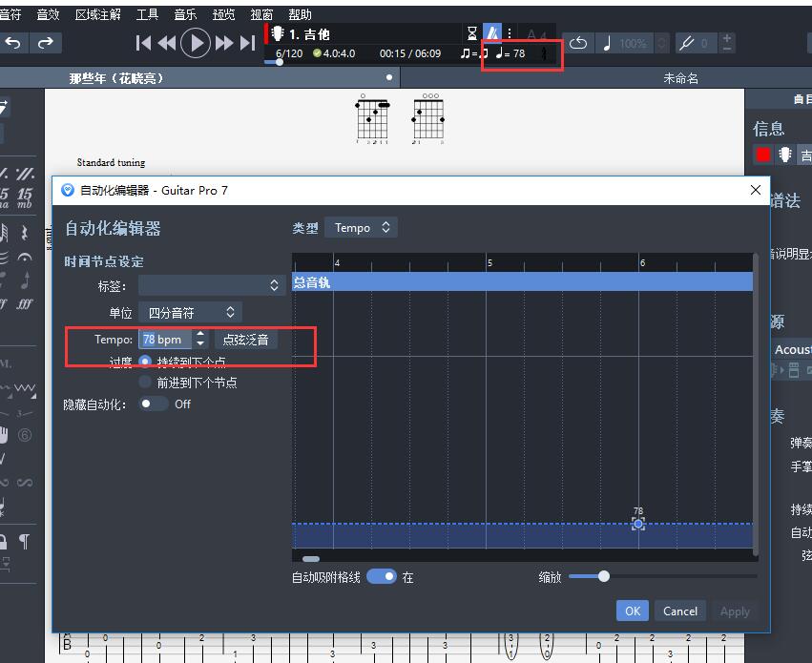Screen dimensions: 812x663
Task: Click the rewind button
Action: (167, 43)
